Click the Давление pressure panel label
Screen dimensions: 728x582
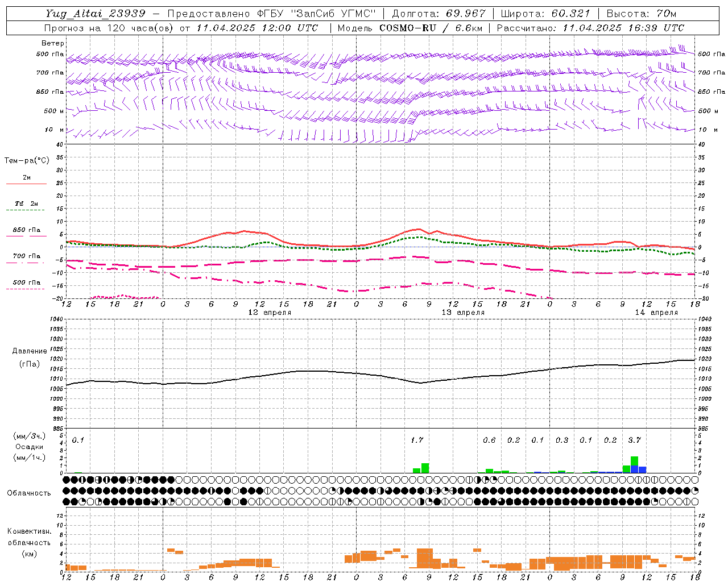pyautogui.click(x=30, y=351)
